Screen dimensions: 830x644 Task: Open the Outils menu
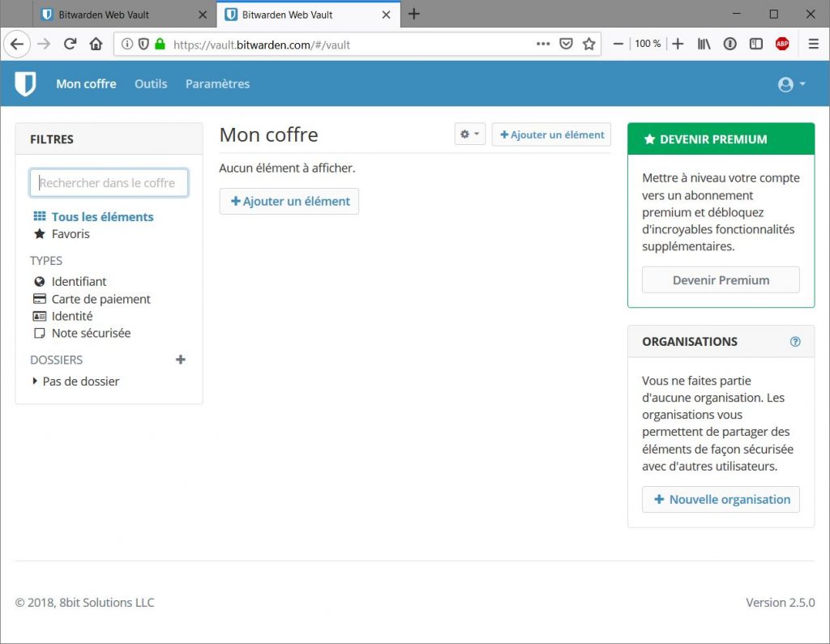(x=151, y=83)
